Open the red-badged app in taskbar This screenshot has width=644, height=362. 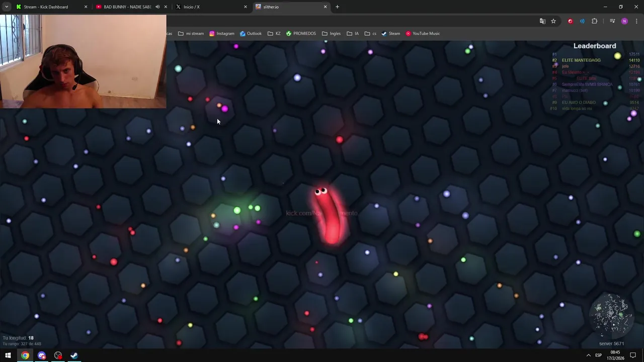(58, 355)
